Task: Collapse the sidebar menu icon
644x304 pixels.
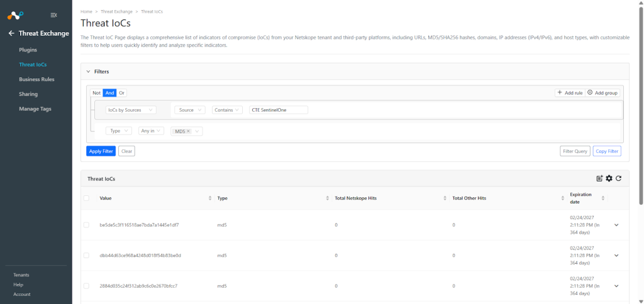Action: [x=53, y=15]
